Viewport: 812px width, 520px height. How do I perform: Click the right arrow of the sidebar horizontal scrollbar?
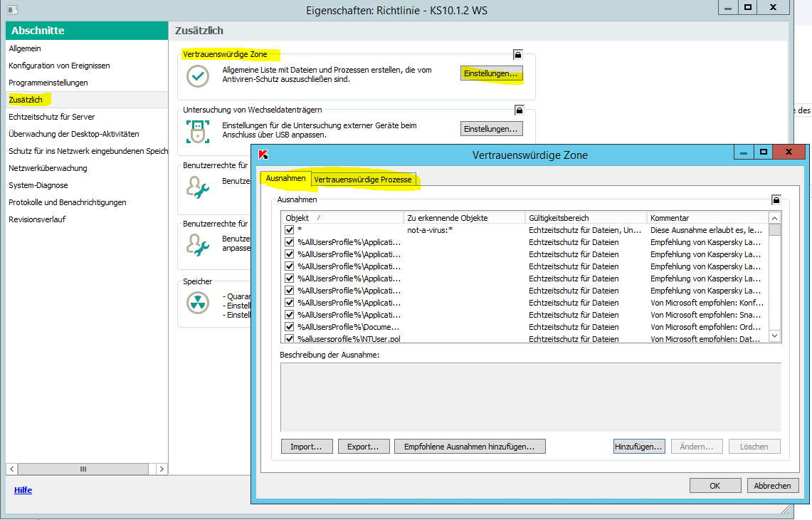pos(162,469)
